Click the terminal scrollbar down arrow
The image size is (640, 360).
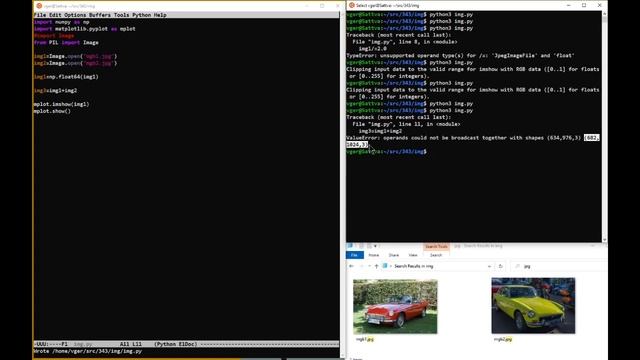pyautogui.click(x=604, y=240)
